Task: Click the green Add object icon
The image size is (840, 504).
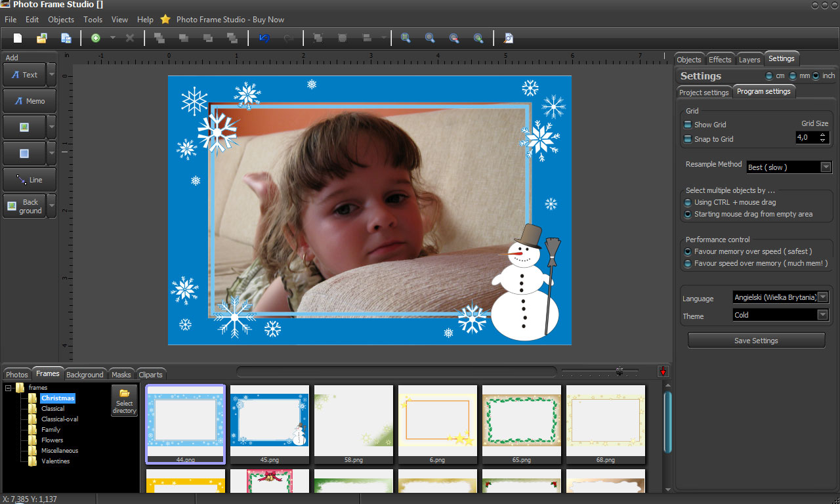Action: click(96, 38)
